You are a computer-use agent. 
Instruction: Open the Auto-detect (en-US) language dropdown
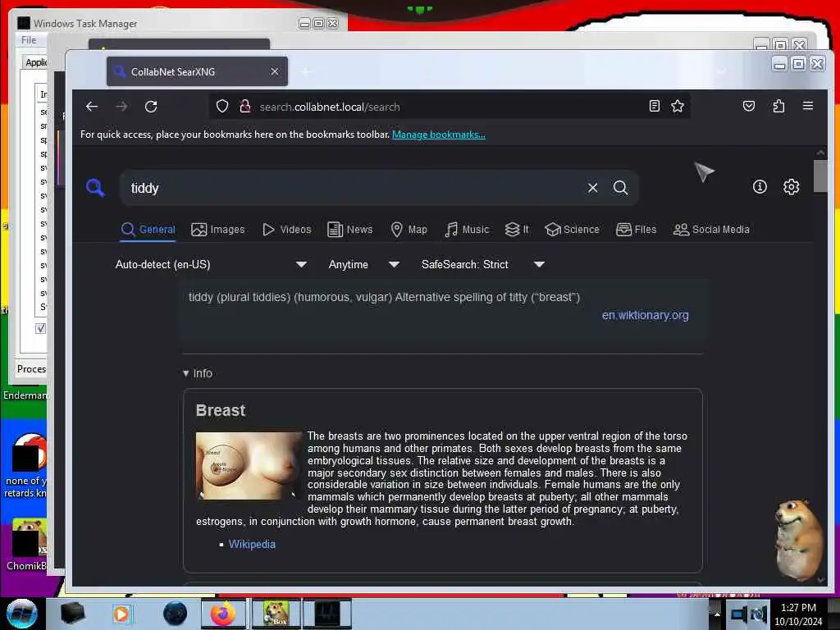coord(211,264)
